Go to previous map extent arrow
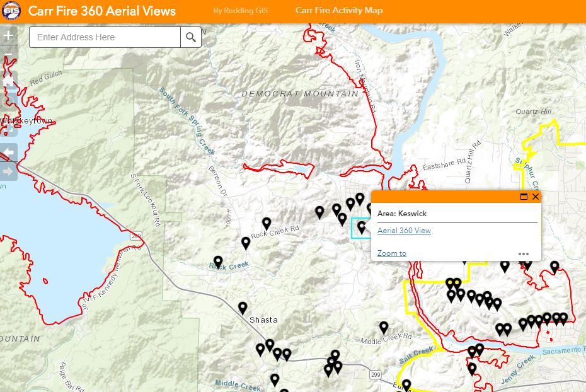This screenshot has height=392, width=586. [x=8, y=151]
